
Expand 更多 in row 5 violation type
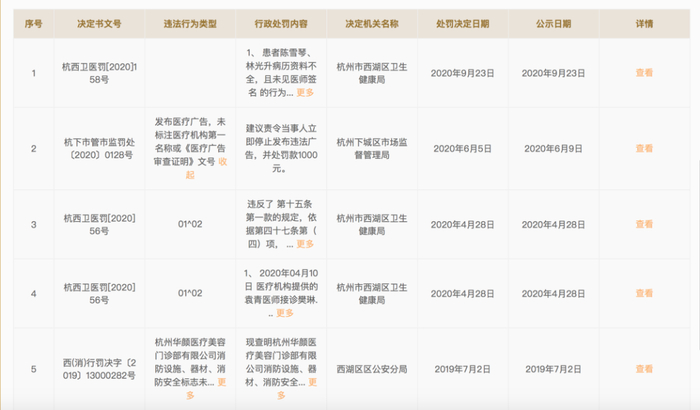206,389
